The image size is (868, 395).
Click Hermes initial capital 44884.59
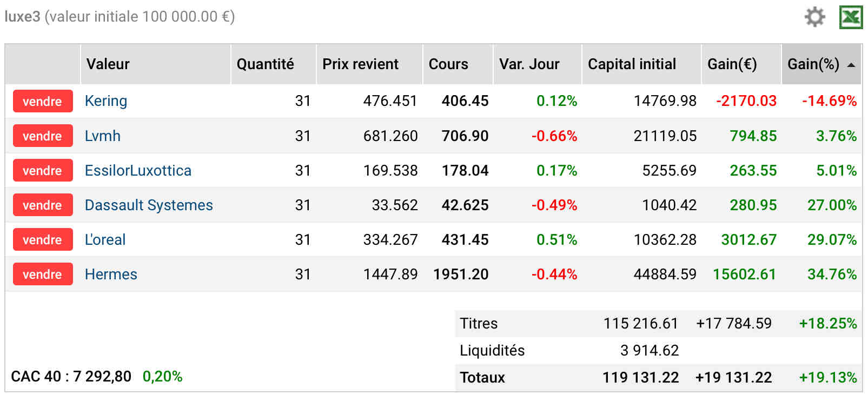(665, 274)
